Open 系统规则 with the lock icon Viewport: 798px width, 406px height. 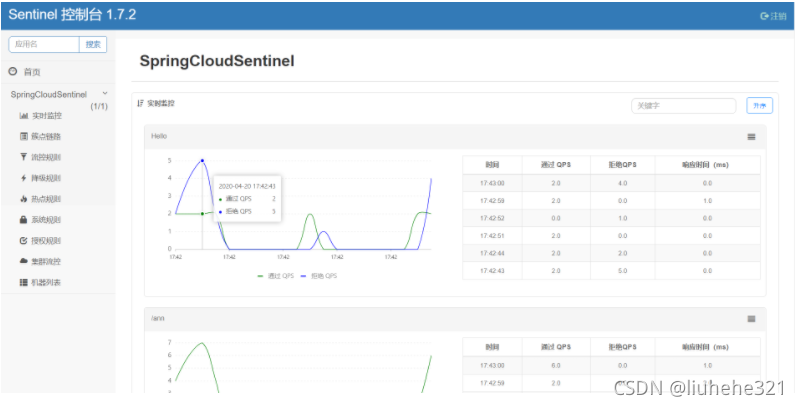tap(23, 220)
